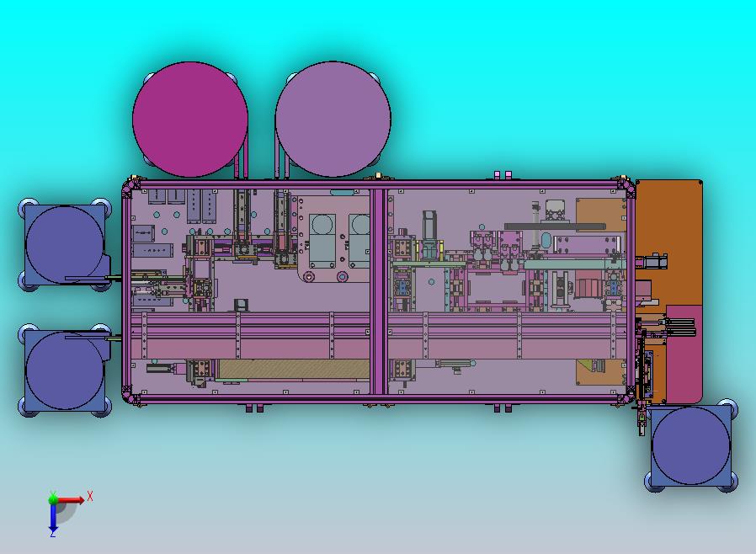The height and width of the screenshot is (554, 756).
Task: Pick the upper blue reel stand on the left side
Action: pos(65,245)
